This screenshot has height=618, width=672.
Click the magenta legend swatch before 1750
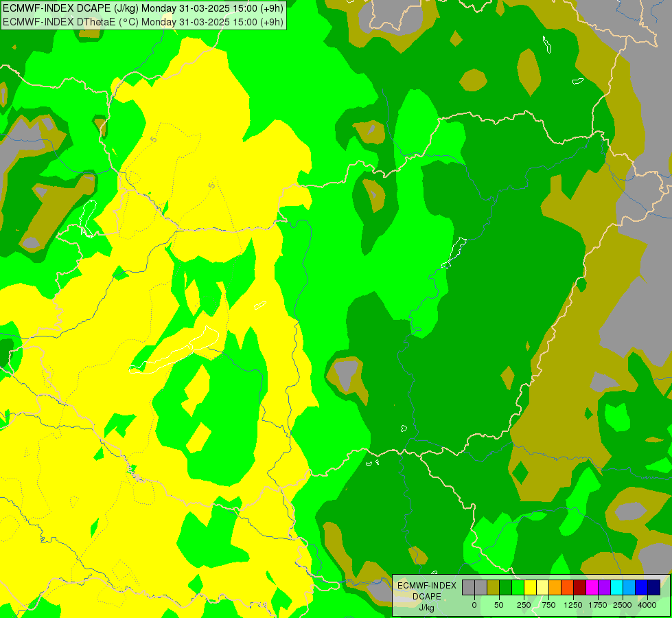pyautogui.click(x=592, y=588)
